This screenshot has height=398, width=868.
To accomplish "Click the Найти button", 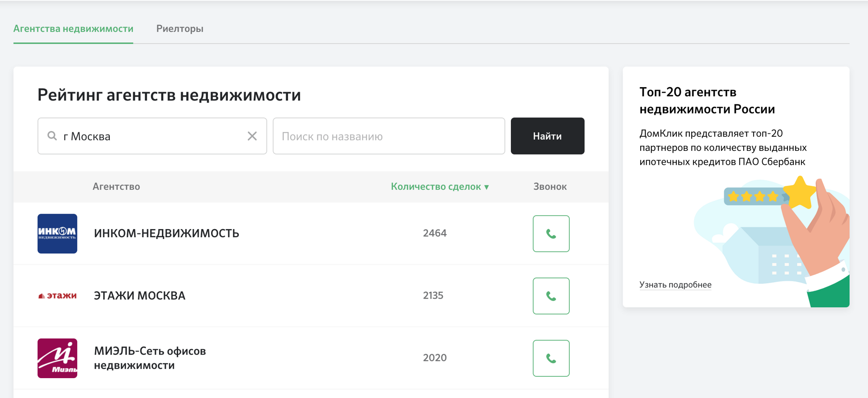I will point(547,136).
